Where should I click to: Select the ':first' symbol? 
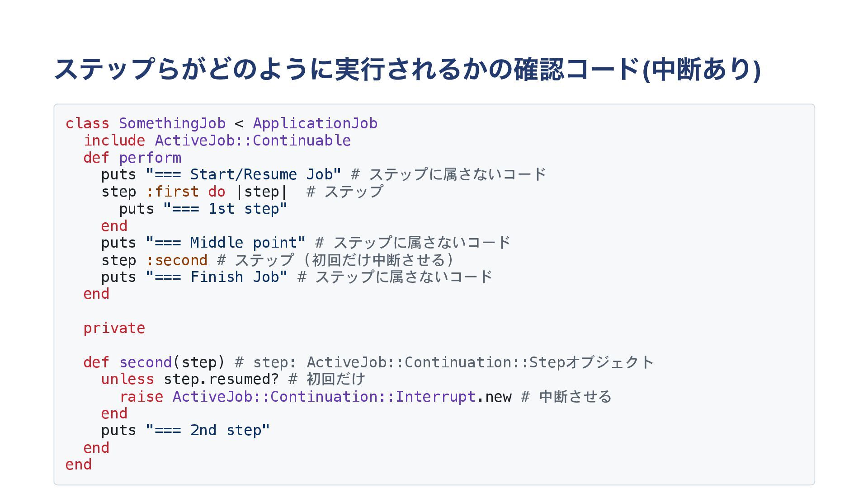(x=172, y=192)
